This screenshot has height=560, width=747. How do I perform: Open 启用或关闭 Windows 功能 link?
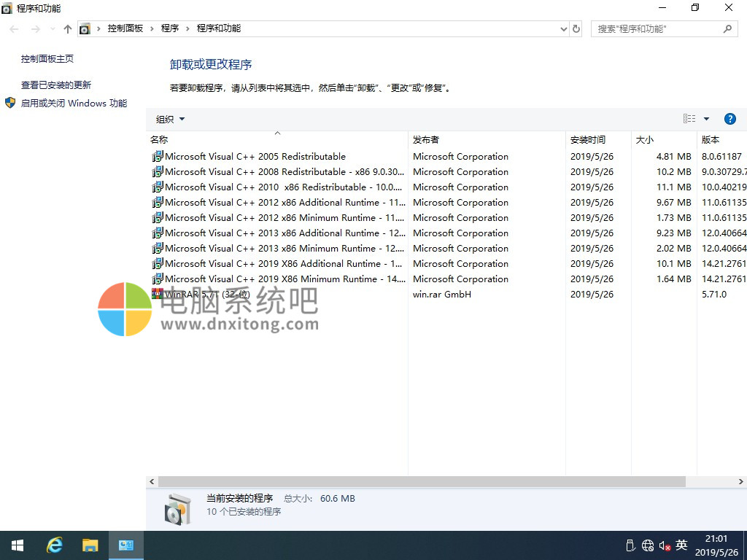click(x=74, y=104)
